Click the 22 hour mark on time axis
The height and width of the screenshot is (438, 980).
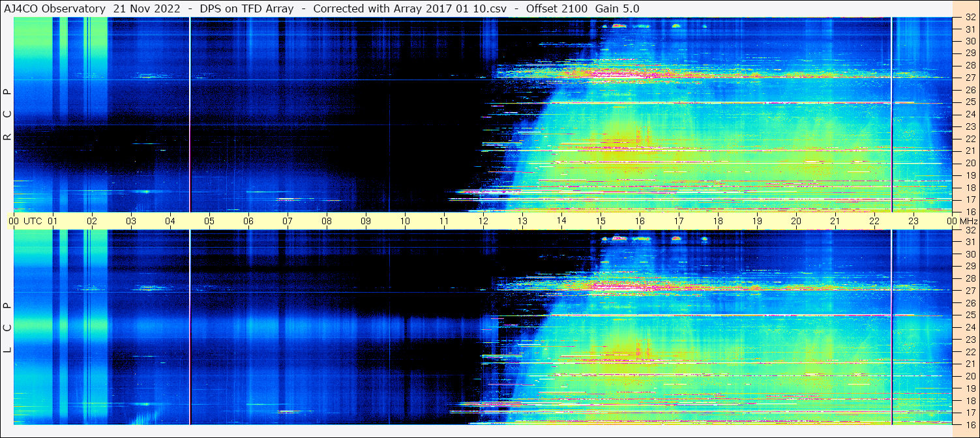click(x=874, y=221)
